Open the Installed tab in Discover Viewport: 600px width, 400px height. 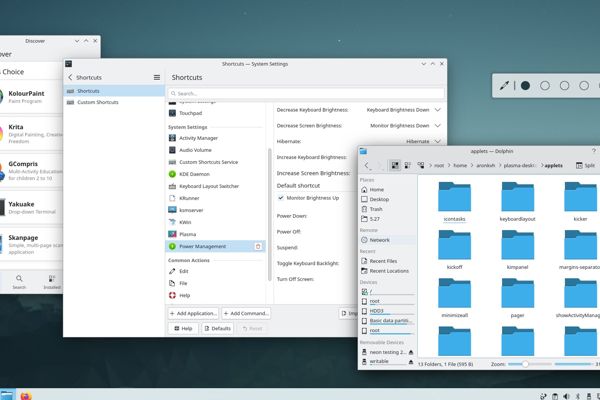point(54,281)
